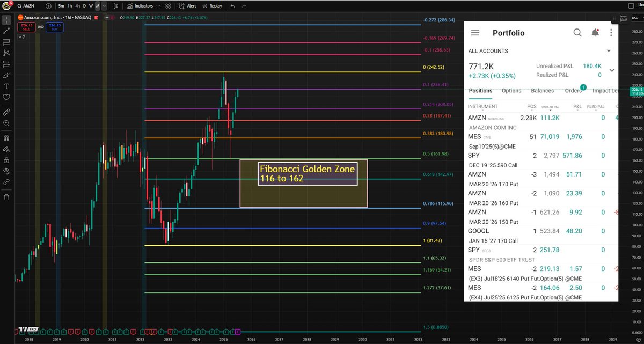Image resolution: width=644 pixels, height=344 pixels.
Task: Redo the last chart action
Action: [244, 6]
